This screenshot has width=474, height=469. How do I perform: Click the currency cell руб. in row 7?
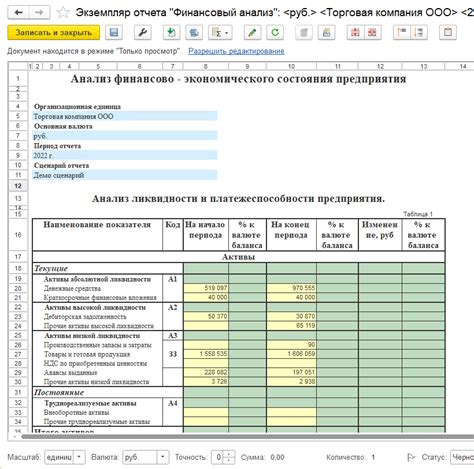125,136
